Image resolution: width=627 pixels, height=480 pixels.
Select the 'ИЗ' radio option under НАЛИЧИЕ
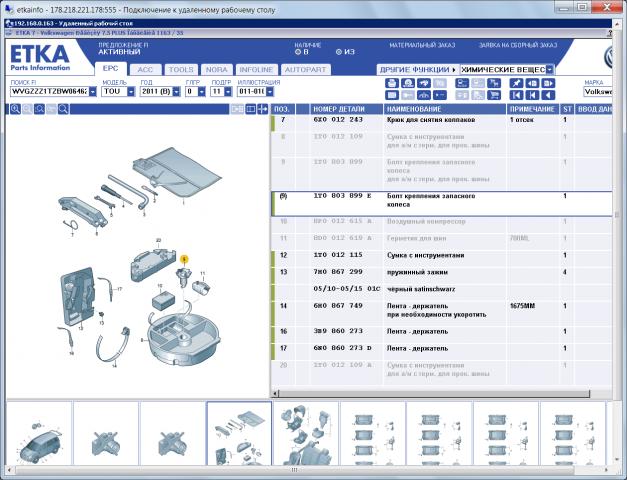pyautogui.click(x=339, y=52)
